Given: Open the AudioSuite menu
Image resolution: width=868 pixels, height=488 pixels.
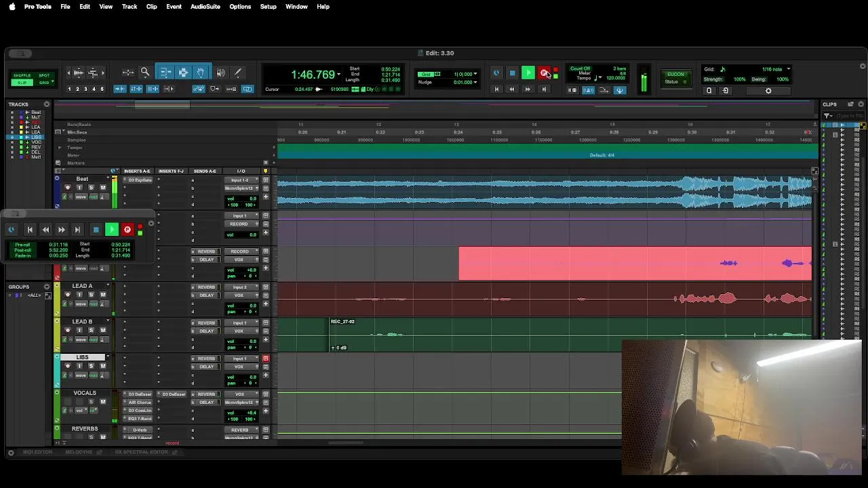Looking at the screenshot, I should tap(205, 7).
